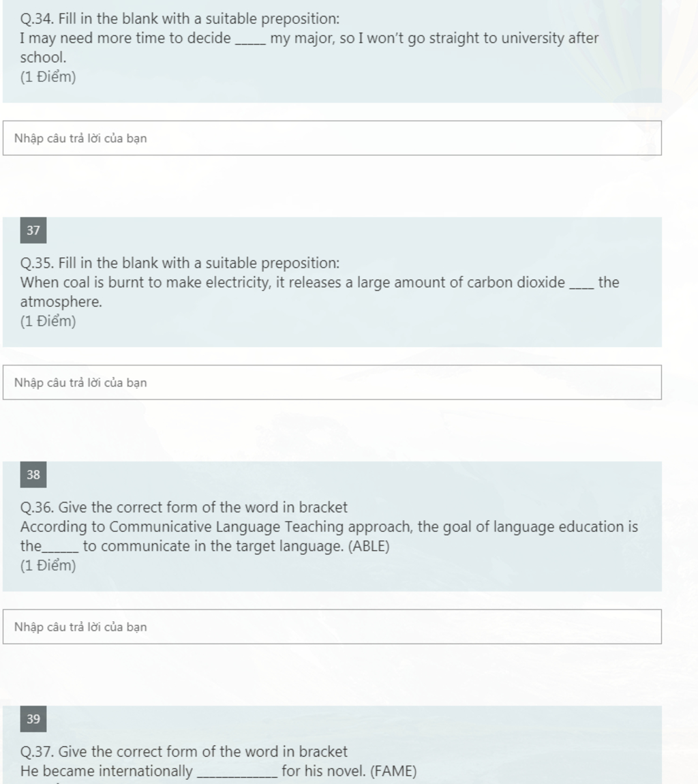Select the answer input for Q.36 ABLE
This screenshot has height=784, width=698.
tap(332, 627)
